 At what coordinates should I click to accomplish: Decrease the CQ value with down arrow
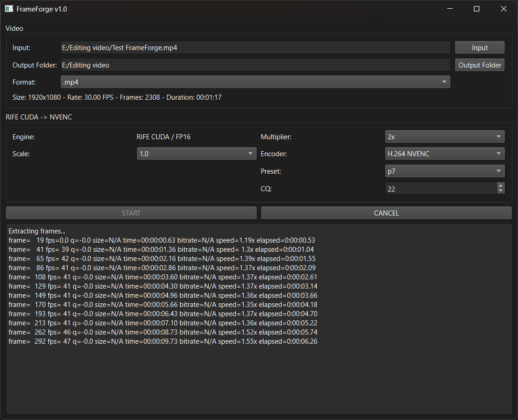501,191
